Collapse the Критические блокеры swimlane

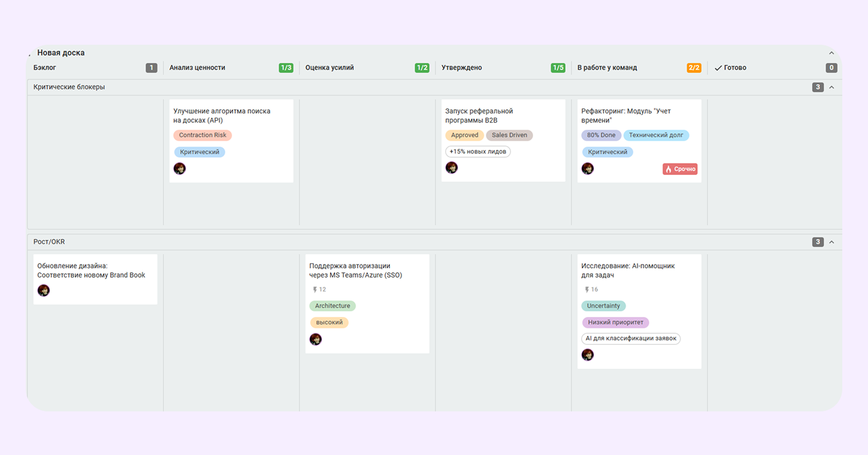pos(831,87)
